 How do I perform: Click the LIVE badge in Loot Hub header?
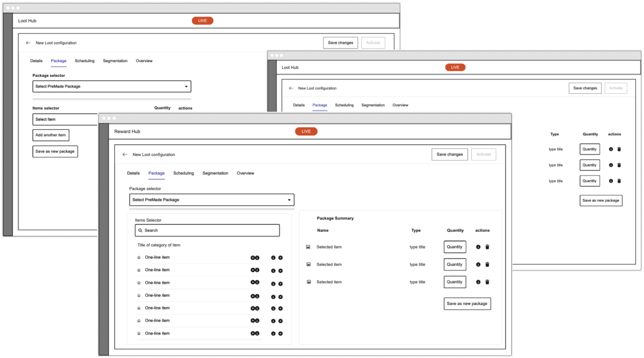(x=202, y=20)
